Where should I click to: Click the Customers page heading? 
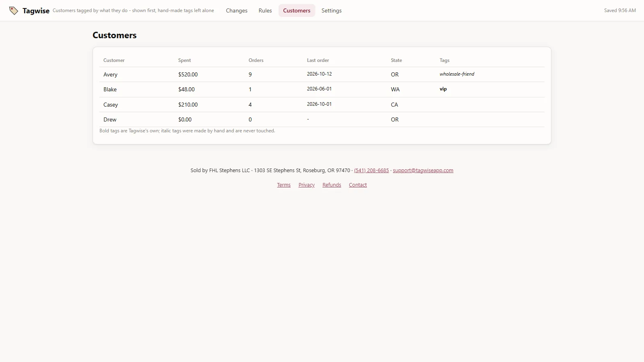[x=115, y=35]
